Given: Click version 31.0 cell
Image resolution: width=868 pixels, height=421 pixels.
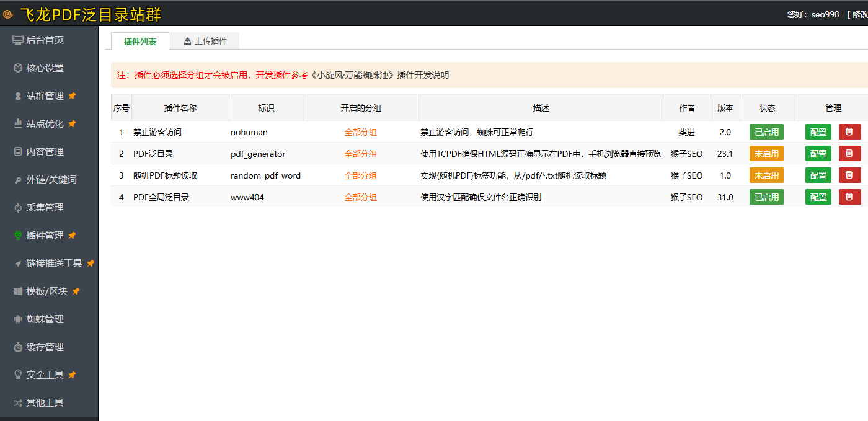Looking at the screenshot, I should point(725,197).
